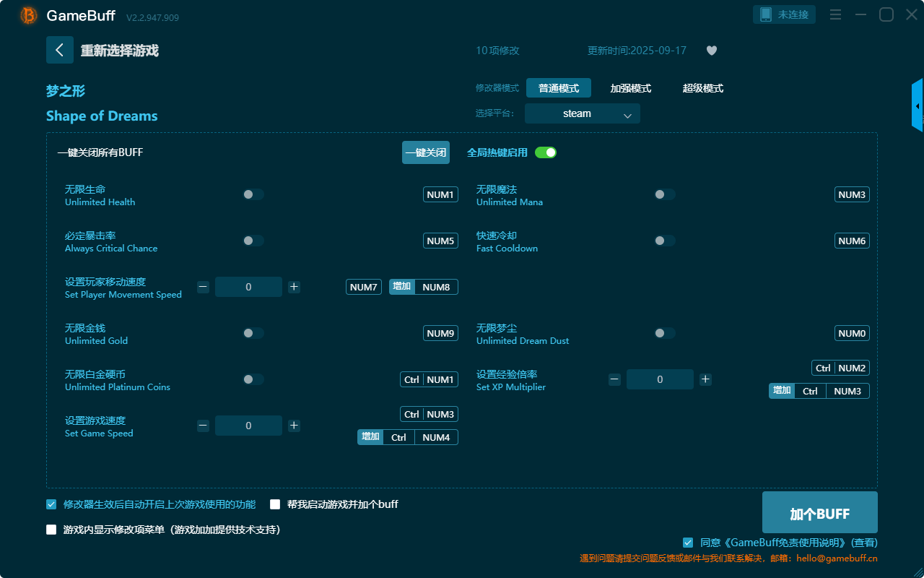
Task: Click the version number V2.2.947.909
Action: tap(152, 17)
